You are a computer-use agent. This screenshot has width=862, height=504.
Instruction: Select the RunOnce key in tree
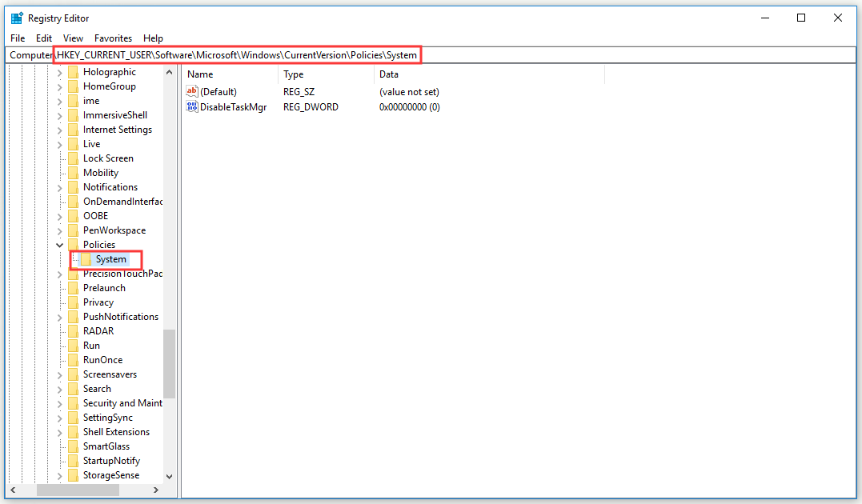[x=102, y=360]
